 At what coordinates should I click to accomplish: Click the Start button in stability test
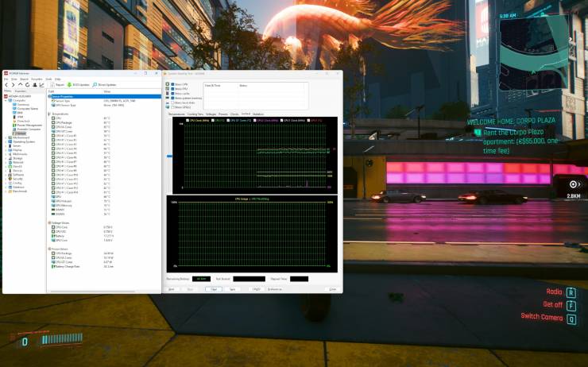[172, 289]
